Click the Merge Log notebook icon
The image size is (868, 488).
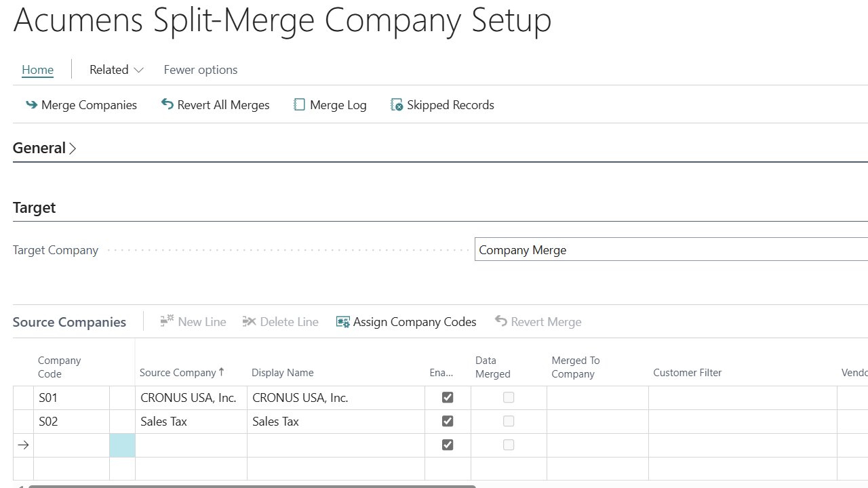tap(299, 105)
